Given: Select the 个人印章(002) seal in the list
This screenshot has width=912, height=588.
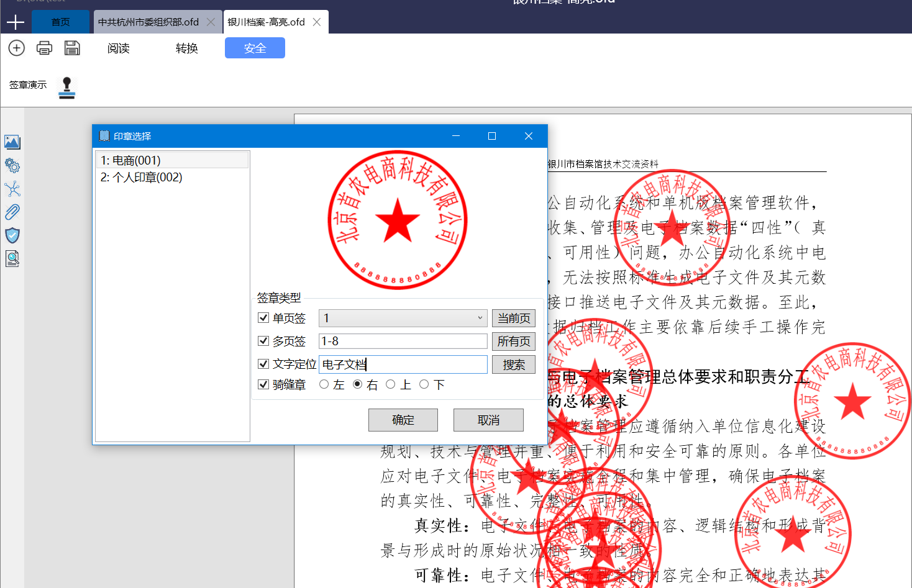Looking at the screenshot, I should [x=141, y=177].
